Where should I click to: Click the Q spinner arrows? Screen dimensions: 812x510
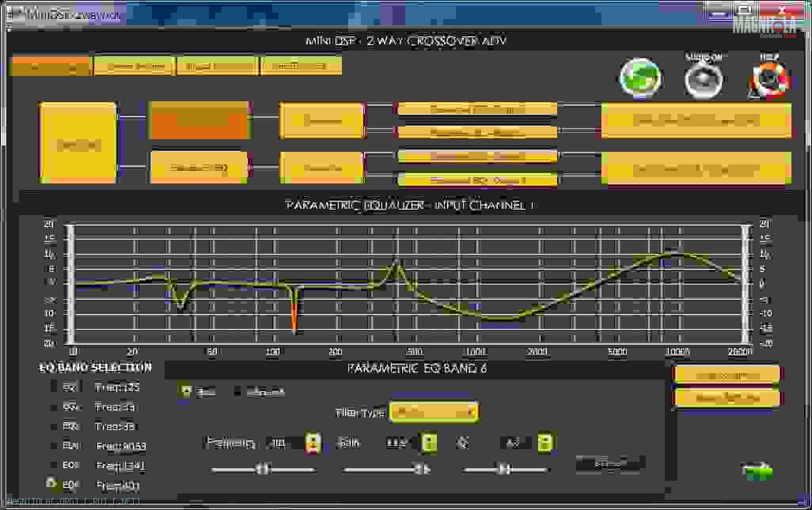point(544,442)
